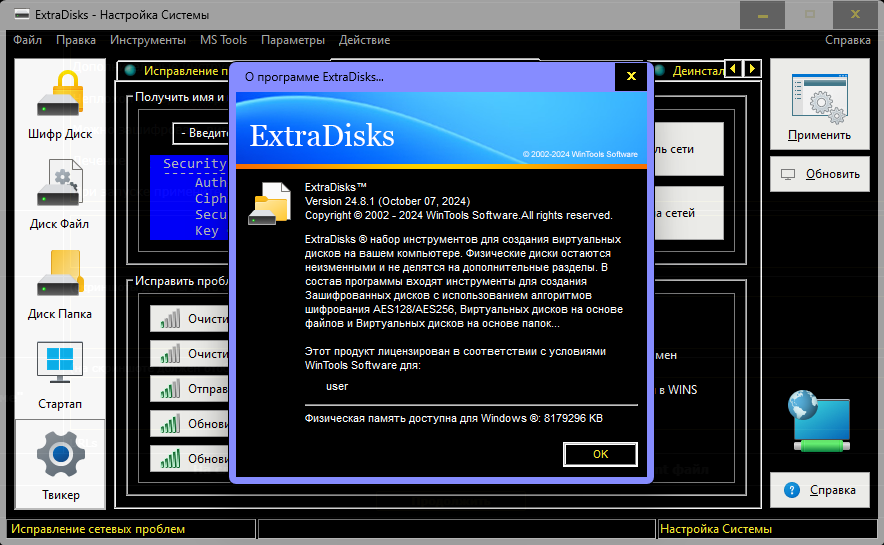The height and width of the screenshot is (545, 884).
Task: Click the first Очисти signal-bars button
Action: coord(190,319)
